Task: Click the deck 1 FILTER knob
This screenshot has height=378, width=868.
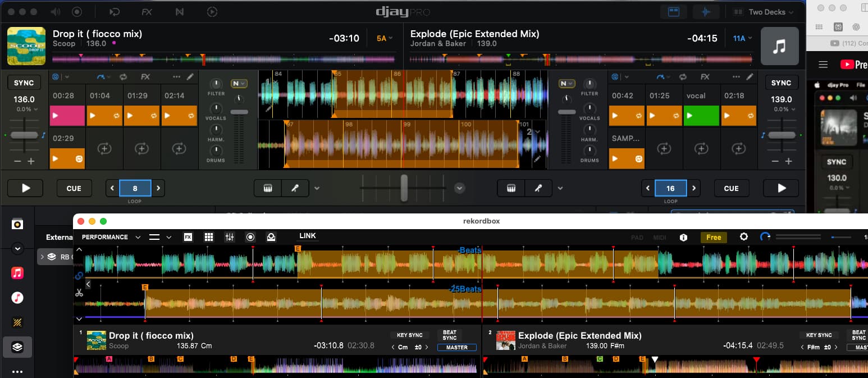Action: tap(216, 83)
